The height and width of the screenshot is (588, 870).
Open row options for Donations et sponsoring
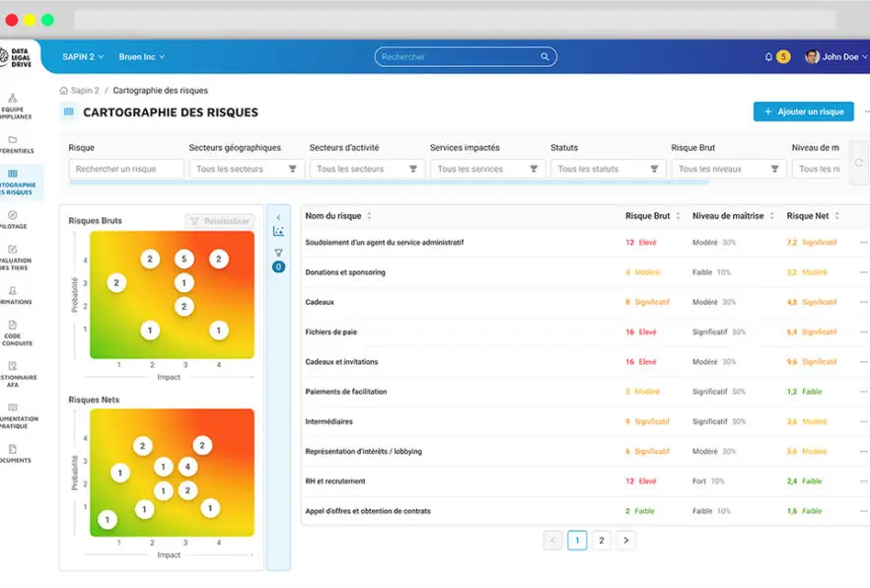(863, 272)
